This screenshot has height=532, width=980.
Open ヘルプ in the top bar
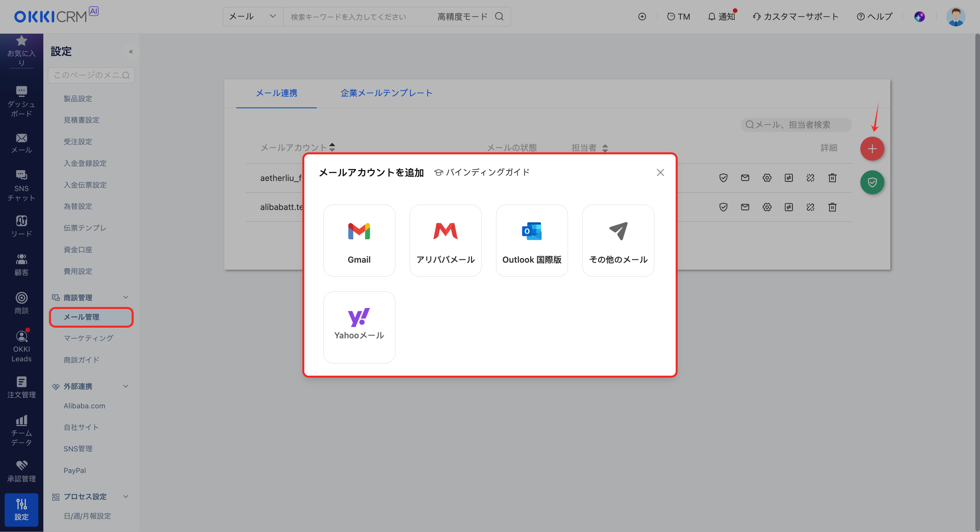point(874,17)
